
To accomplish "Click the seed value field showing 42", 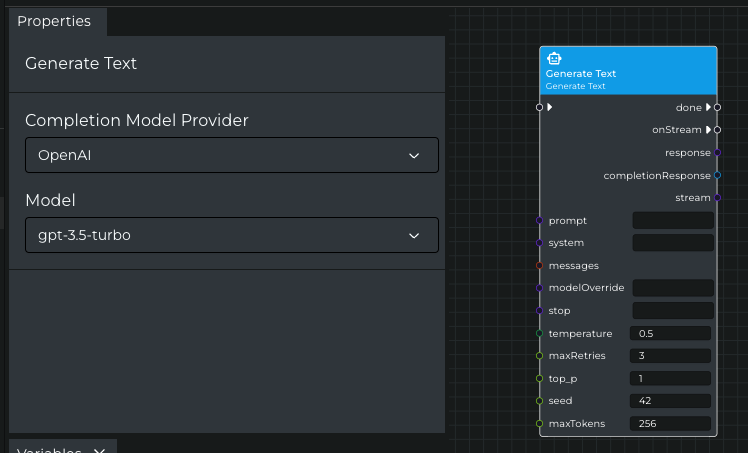I will pos(670,400).
